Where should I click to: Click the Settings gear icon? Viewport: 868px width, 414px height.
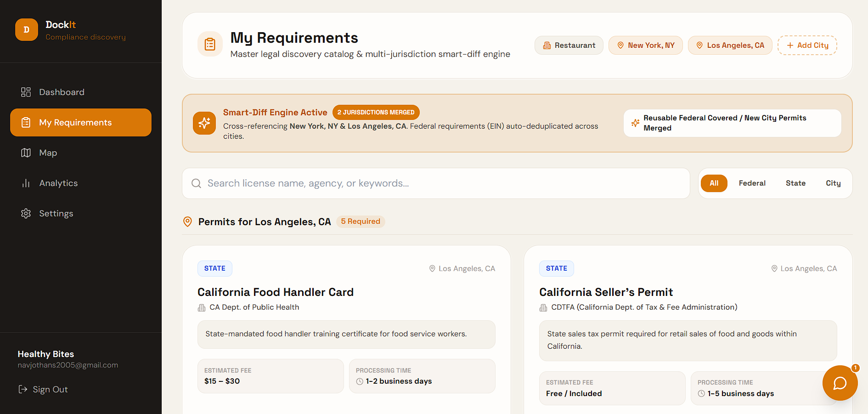(x=26, y=213)
